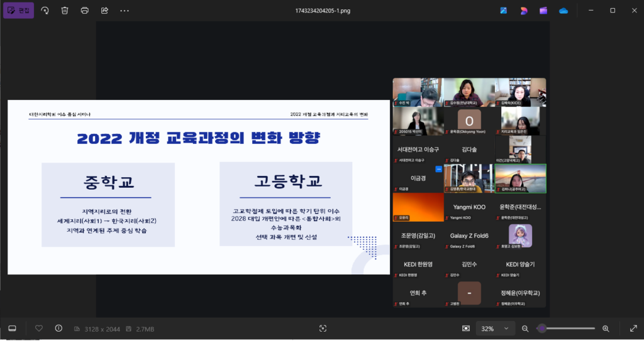Zoom out with the minus magnifier
Image resolution: width=644 pixels, height=341 pixels.
[x=525, y=328]
